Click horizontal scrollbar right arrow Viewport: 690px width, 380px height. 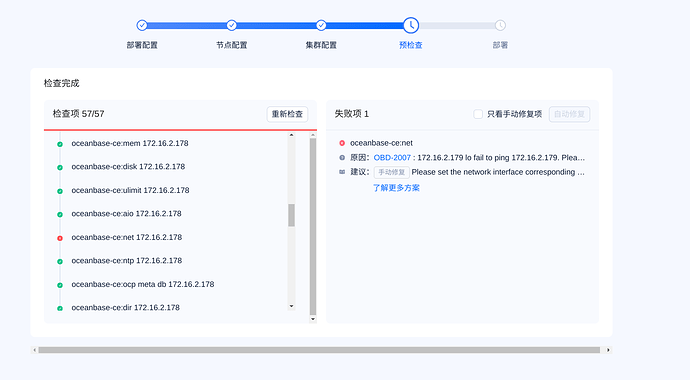(608, 350)
